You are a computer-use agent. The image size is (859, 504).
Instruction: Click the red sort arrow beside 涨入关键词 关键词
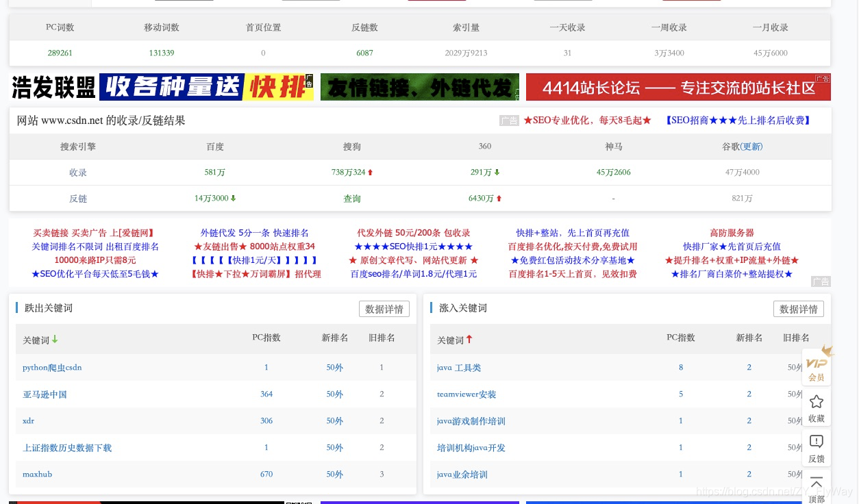coord(469,338)
